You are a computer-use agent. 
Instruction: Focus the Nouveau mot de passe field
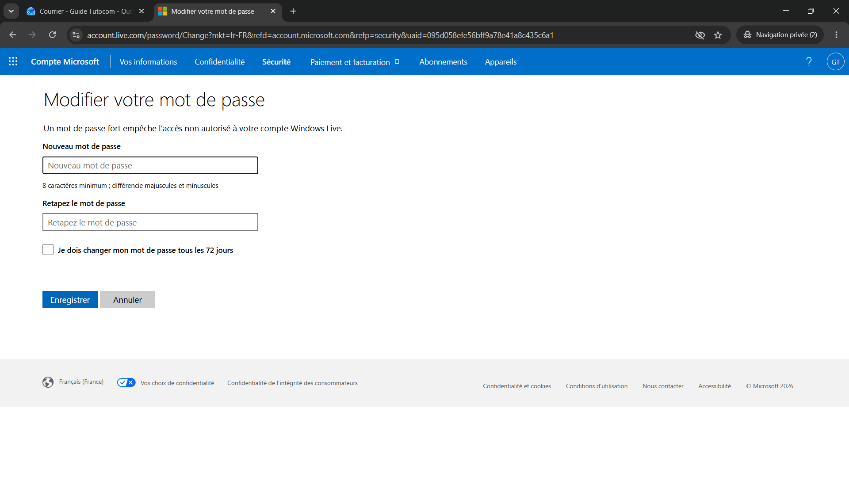pyautogui.click(x=150, y=165)
